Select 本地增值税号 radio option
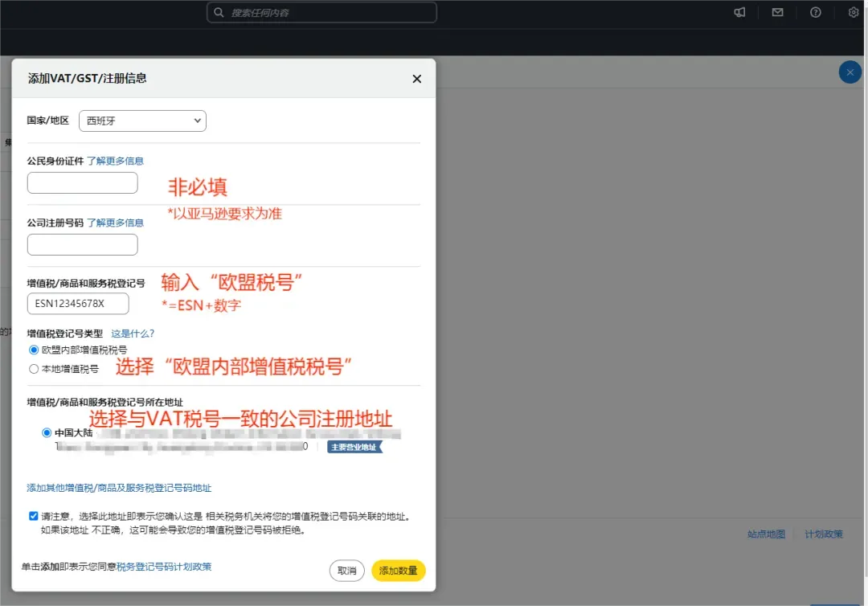The height and width of the screenshot is (606, 868). 34,369
